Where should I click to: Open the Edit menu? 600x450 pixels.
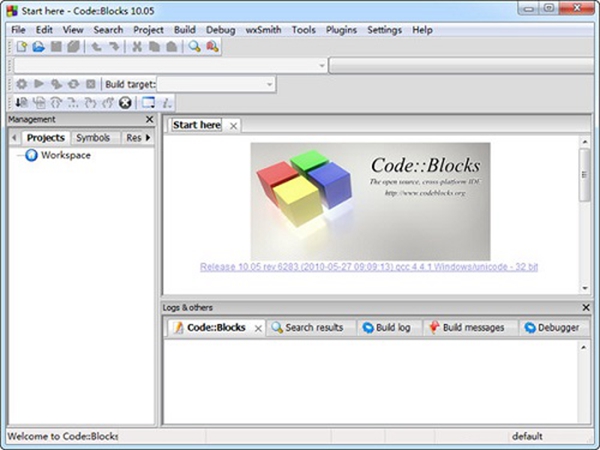pos(44,30)
